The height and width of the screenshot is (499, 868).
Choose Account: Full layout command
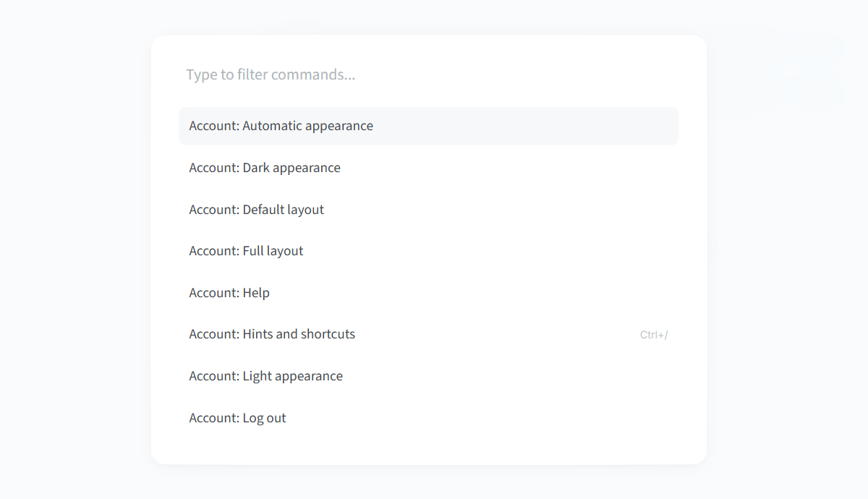point(428,251)
